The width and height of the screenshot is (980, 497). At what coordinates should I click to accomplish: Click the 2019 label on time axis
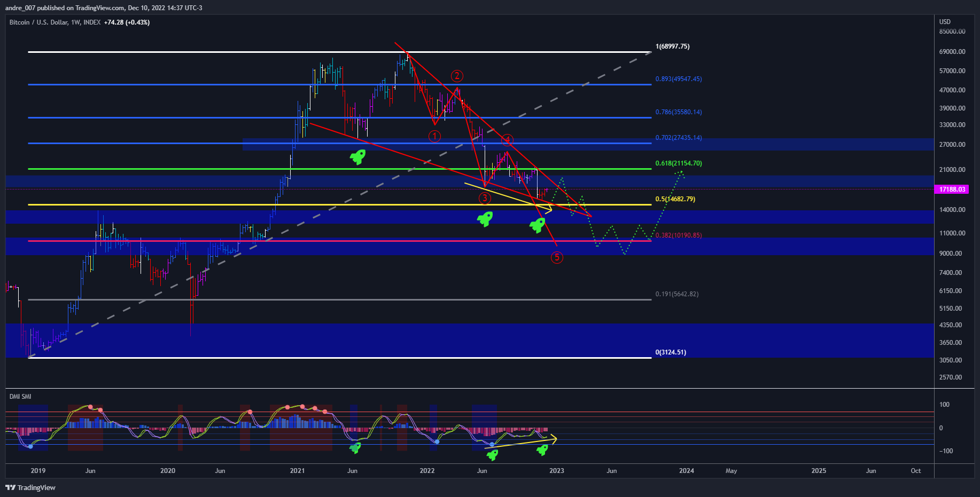point(38,471)
